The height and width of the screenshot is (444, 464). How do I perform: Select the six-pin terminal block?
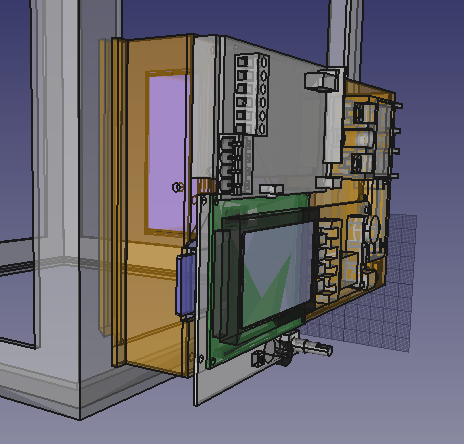(x=252, y=95)
